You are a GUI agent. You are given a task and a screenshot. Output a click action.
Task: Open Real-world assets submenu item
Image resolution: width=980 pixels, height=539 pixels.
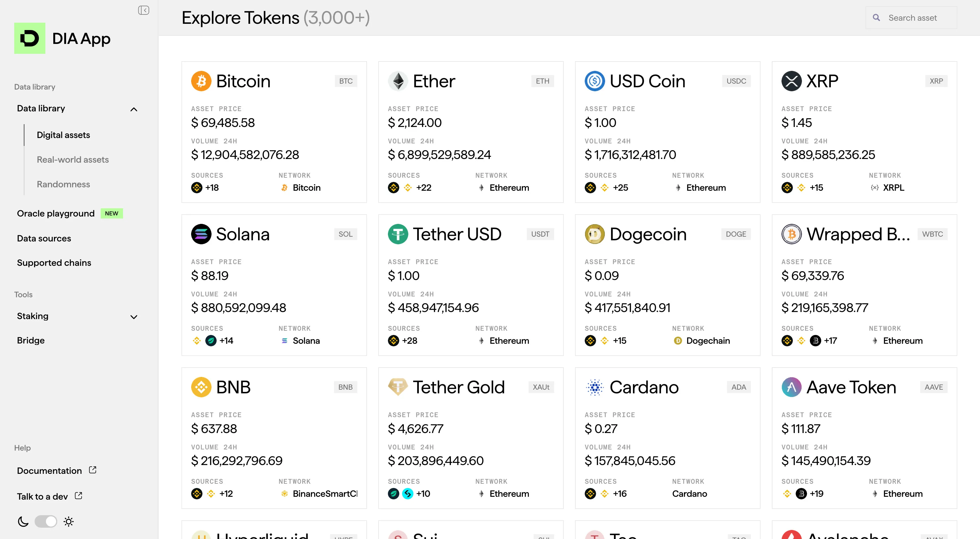73,160
